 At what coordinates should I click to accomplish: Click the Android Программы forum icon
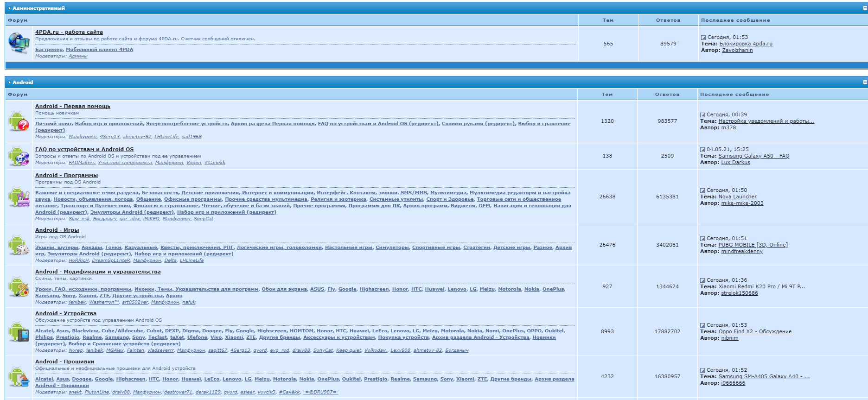(x=19, y=197)
